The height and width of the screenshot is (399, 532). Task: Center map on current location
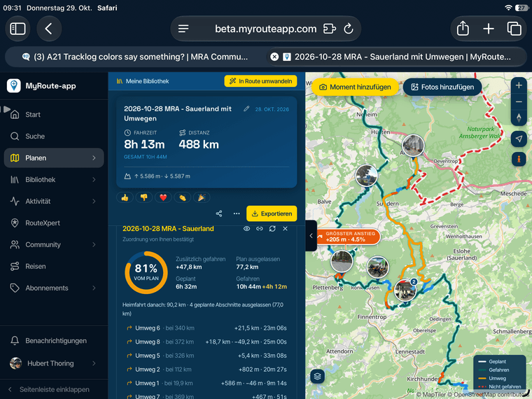pos(519,139)
